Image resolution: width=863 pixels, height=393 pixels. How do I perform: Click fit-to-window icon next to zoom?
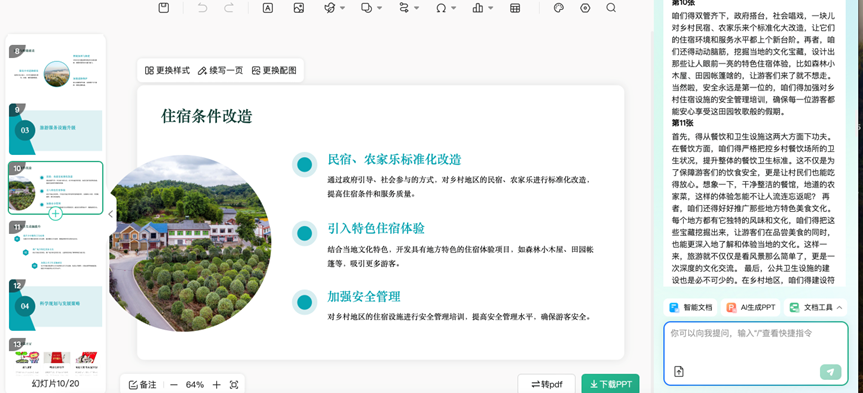click(234, 385)
